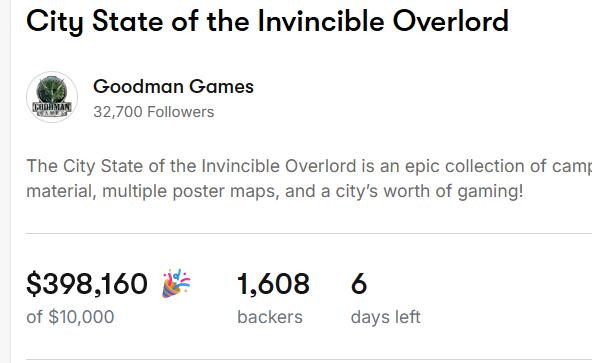This screenshot has height=363, width=592.
Task: Click the number 6 days remaining
Action: (359, 284)
